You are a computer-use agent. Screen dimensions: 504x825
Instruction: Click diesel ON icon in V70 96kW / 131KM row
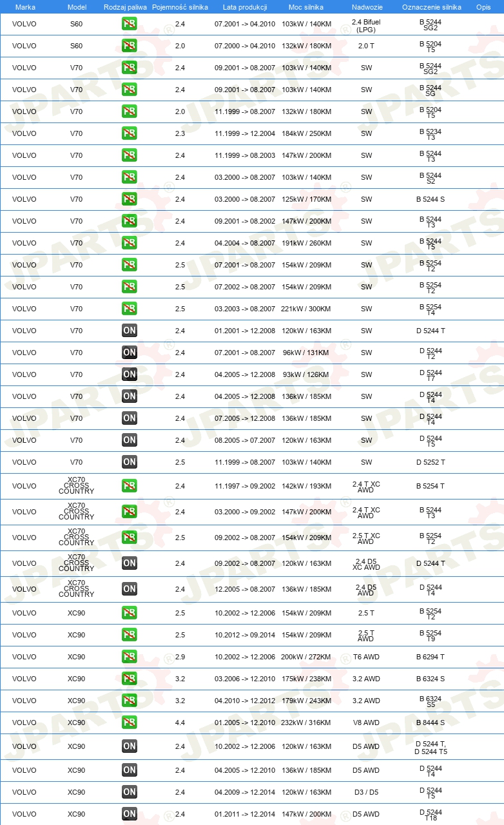[129, 353]
